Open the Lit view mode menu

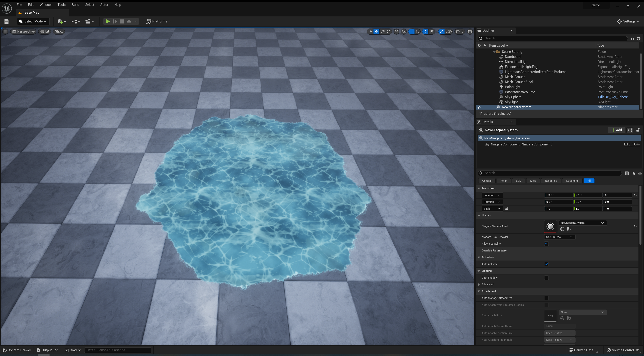[x=45, y=32]
